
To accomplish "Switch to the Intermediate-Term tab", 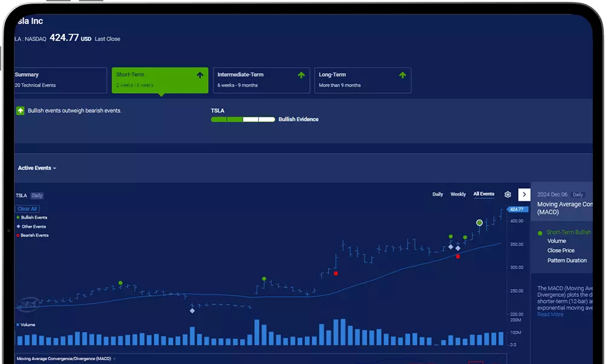I will [261, 80].
